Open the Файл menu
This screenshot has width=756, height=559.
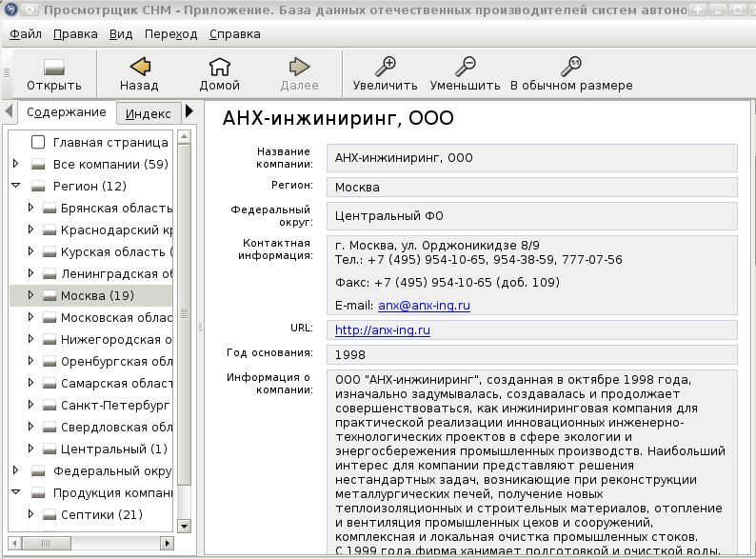pos(26,34)
